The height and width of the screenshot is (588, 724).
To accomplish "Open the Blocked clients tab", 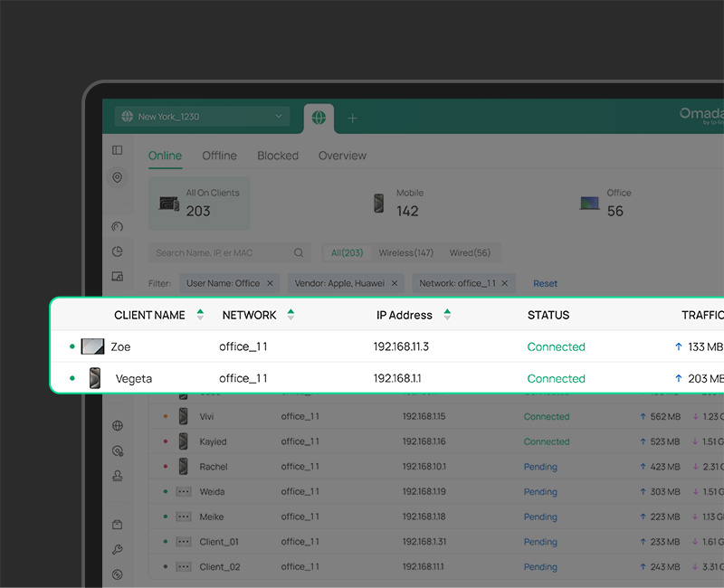I will click(x=278, y=156).
